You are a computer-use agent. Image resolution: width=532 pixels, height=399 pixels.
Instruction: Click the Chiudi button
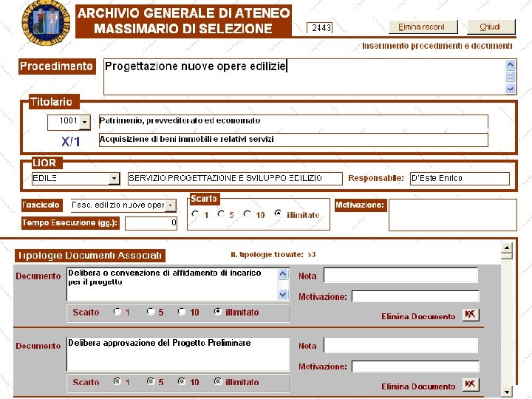click(x=491, y=27)
